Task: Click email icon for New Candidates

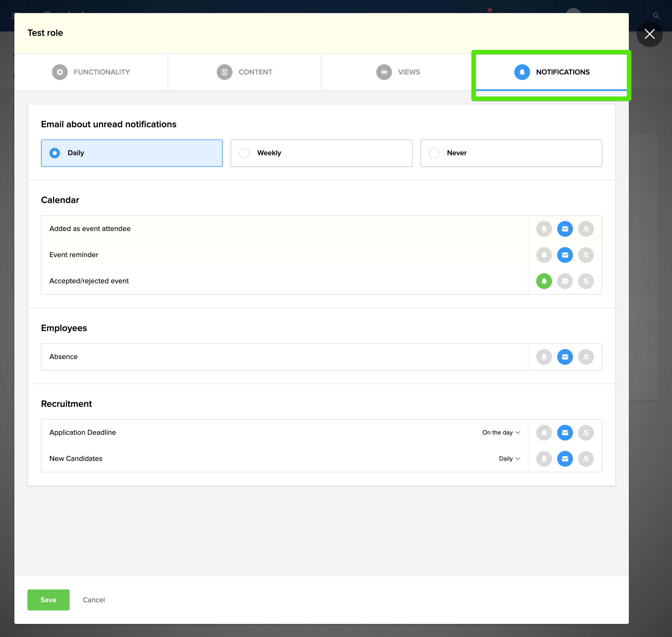Action: 565,459
